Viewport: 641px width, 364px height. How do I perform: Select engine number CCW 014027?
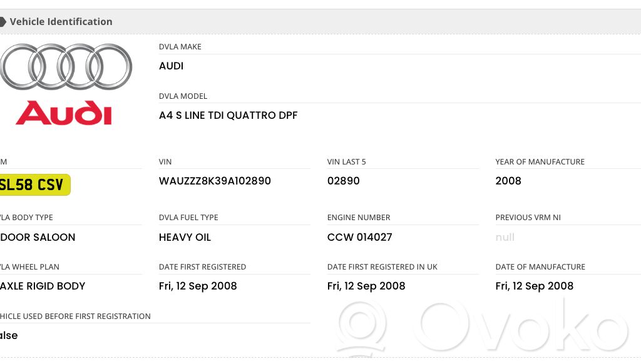360,238
